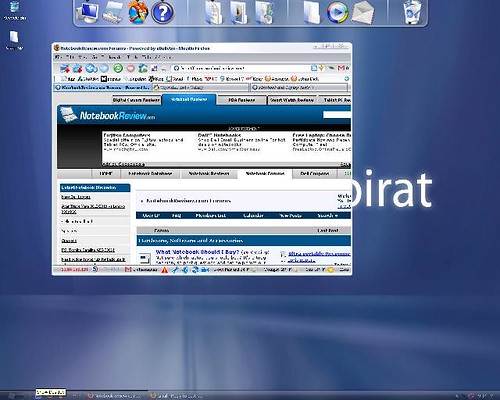The image size is (500, 400).
Task: Launch Windows Media Player from the dock
Action: point(337,12)
